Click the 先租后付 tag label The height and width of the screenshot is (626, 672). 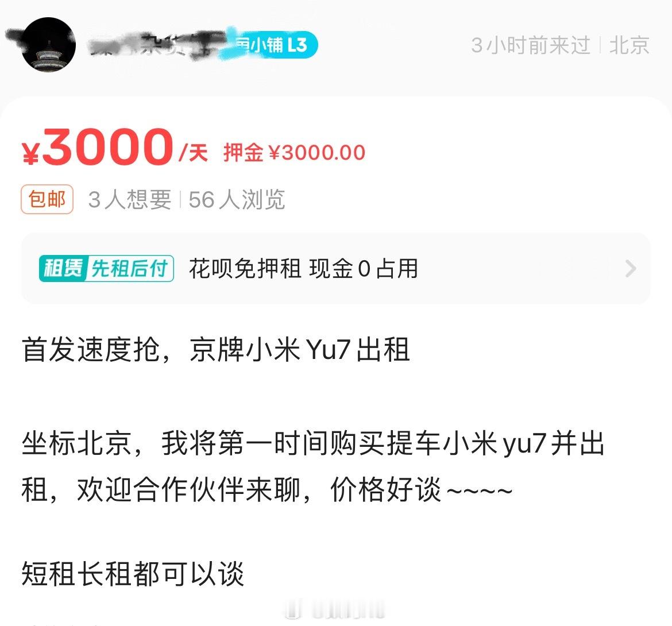130,269
